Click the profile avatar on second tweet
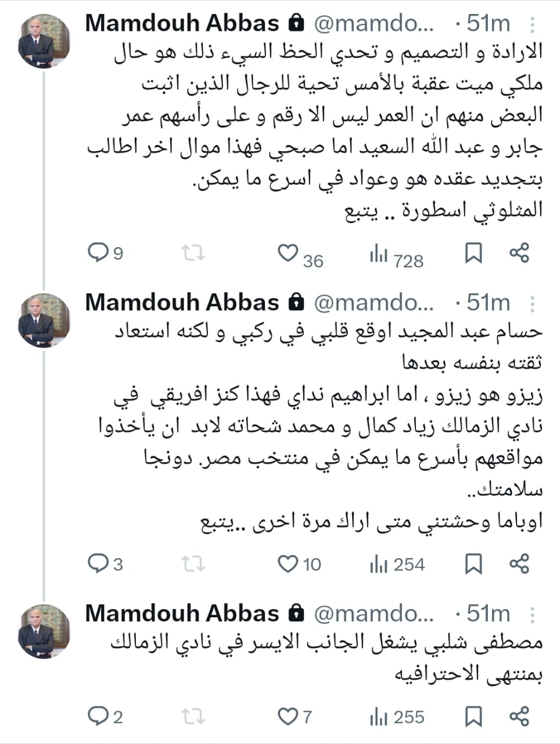560x744 pixels. click(x=44, y=321)
